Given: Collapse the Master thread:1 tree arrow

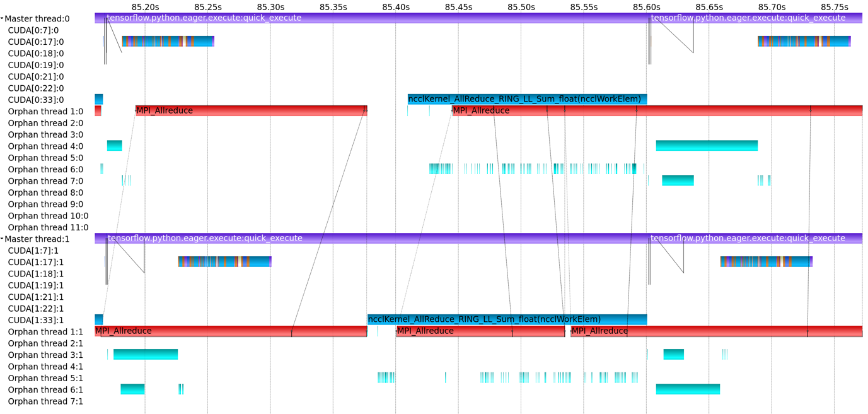Looking at the screenshot, I should [x=3, y=239].
